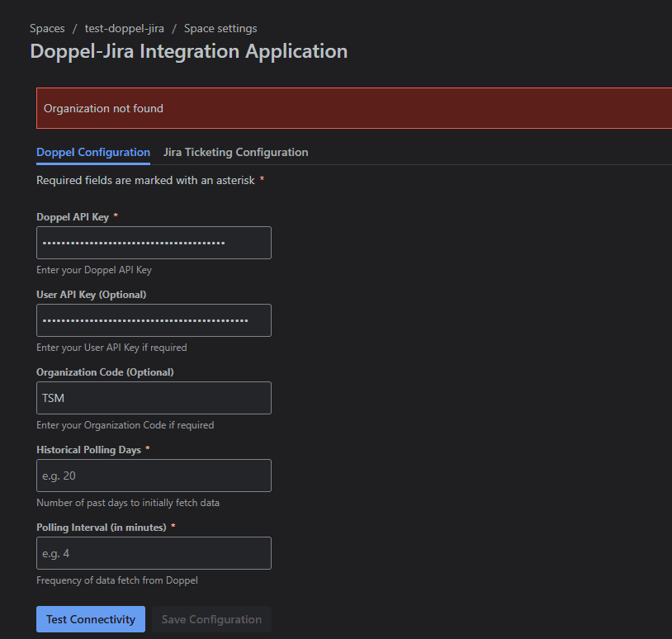Click the required fields asterisk note
Viewport: 672px width, 639px height.
point(149,180)
